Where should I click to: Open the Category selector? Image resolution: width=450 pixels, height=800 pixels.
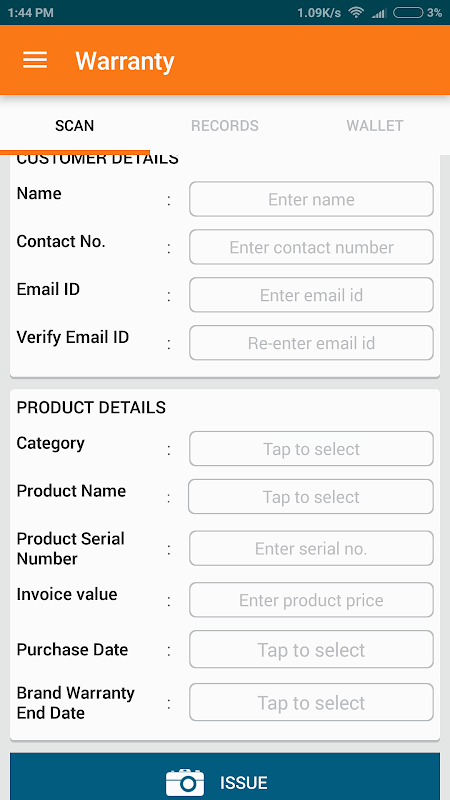[x=311, y=449]
